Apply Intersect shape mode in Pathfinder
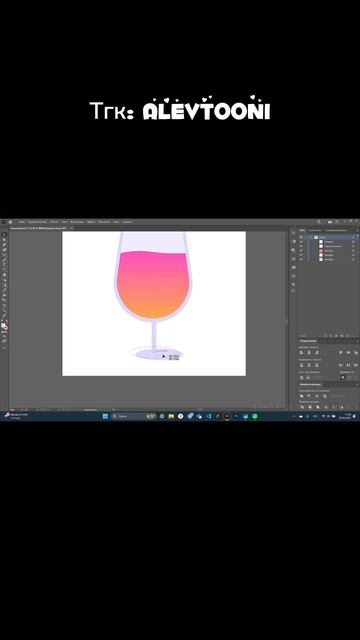The width and height of the screenshot is (360, 640). coord(317,396)
